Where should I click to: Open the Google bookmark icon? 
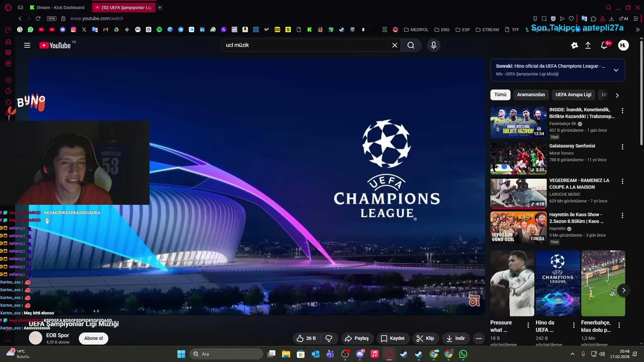click(x=20, y=30)
